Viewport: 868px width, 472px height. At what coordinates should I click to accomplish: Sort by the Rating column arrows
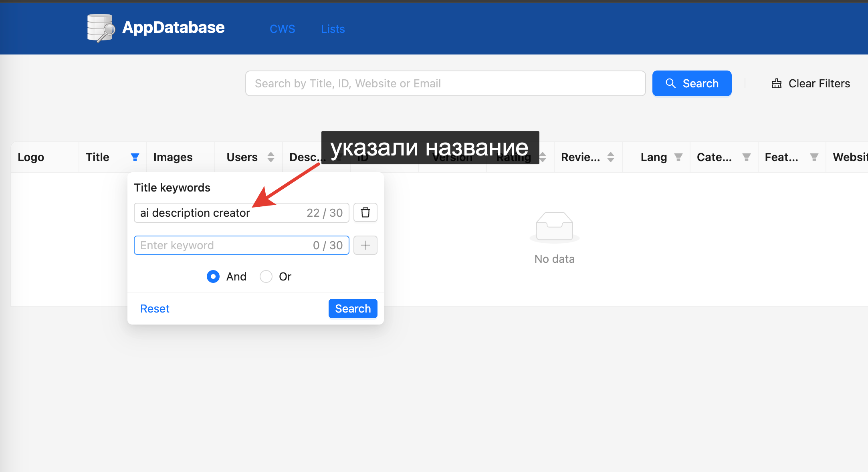click(543, 157)
